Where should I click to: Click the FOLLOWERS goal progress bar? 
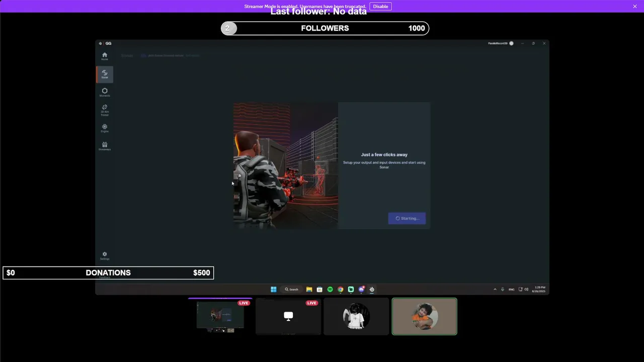(x=325, y=28)
